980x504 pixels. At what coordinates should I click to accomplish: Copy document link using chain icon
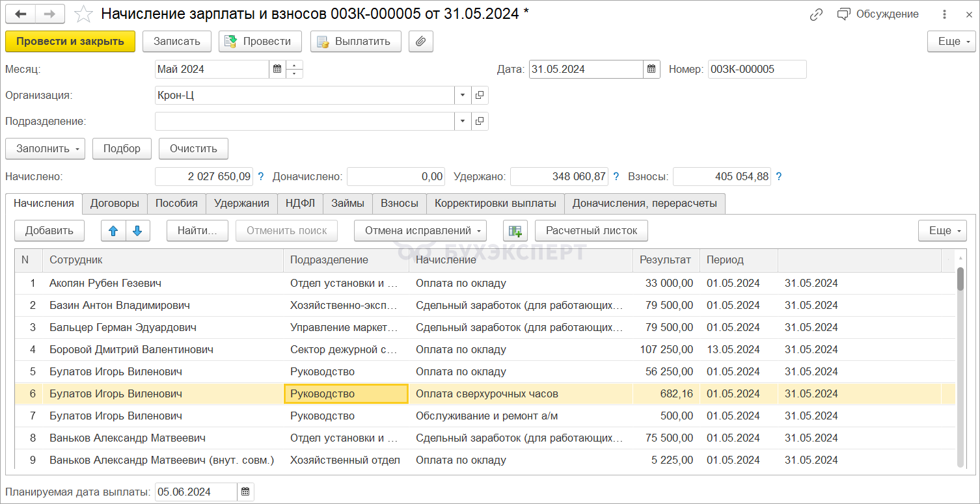point(816,14)
